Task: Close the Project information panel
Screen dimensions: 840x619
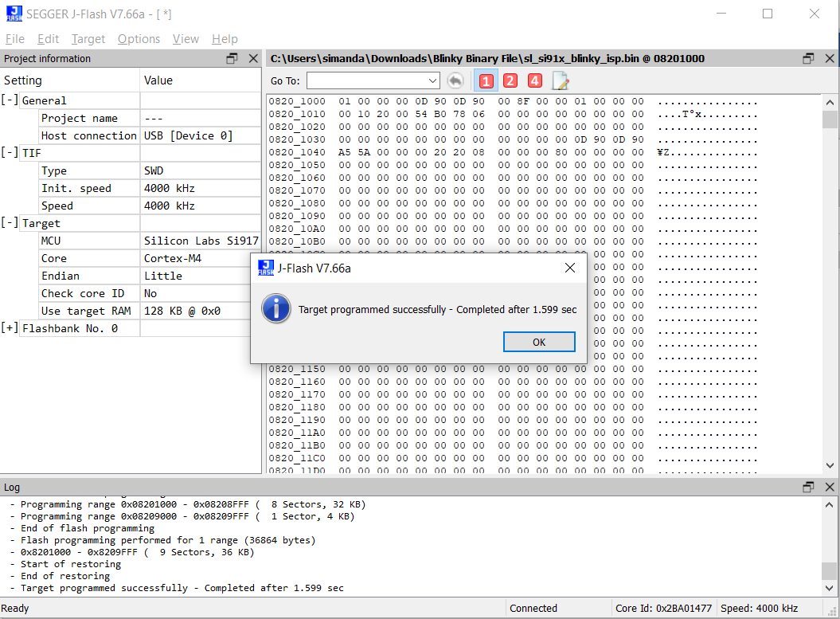Action: (253, 58)
